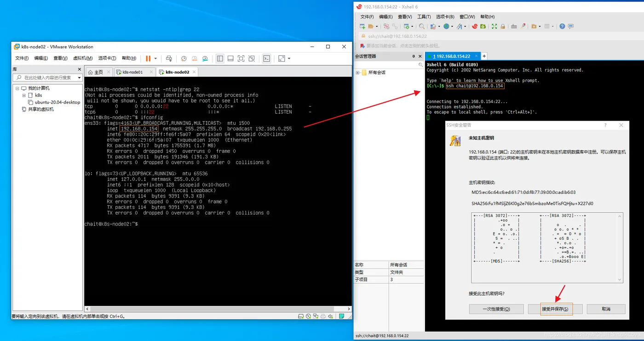Click 取消 button in SSH dialog

pos(606,309)
